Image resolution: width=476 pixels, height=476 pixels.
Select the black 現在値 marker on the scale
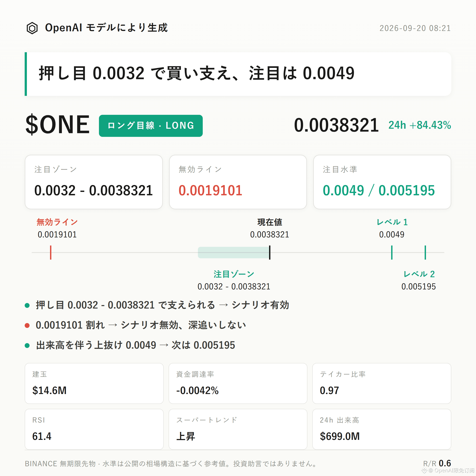point(270,253)
